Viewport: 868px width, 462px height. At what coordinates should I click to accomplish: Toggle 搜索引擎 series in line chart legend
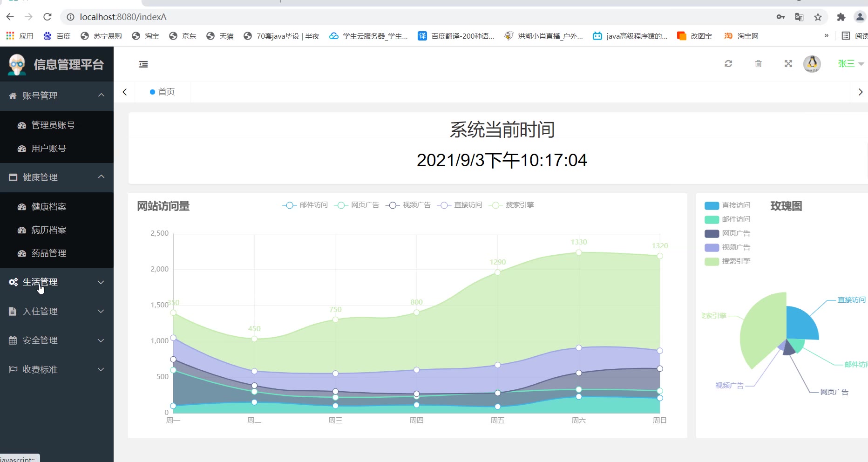click(x=511, y=205)
